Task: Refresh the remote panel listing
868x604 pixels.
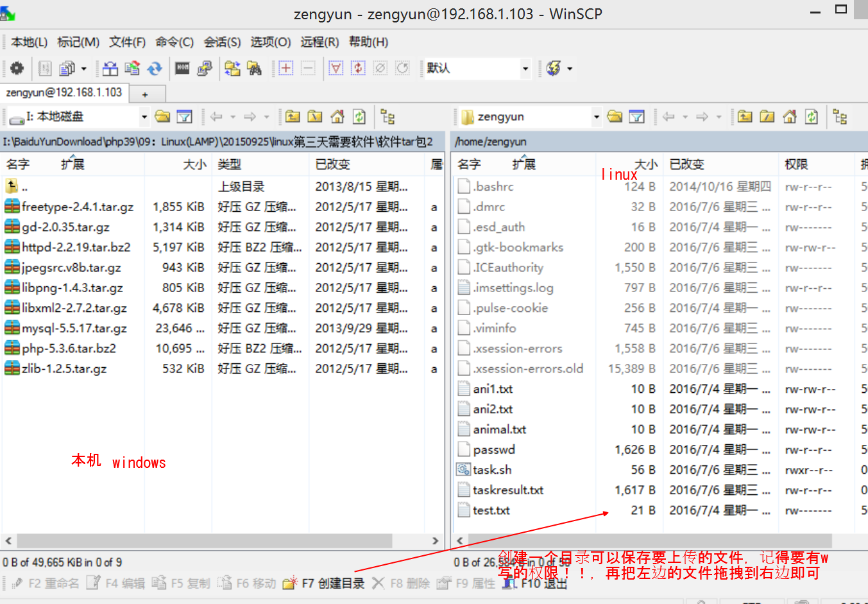Action: click(812, 116)
